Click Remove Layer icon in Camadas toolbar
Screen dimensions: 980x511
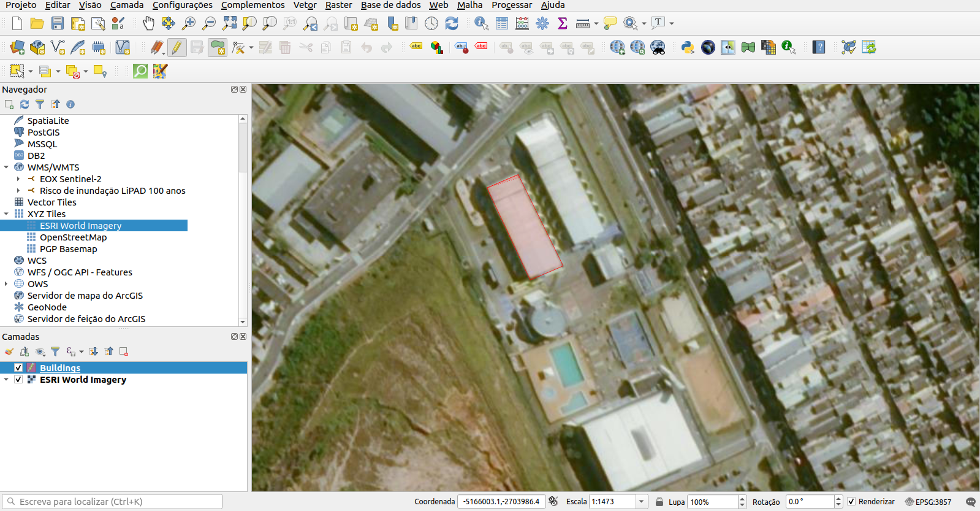[x=124, y=352]
